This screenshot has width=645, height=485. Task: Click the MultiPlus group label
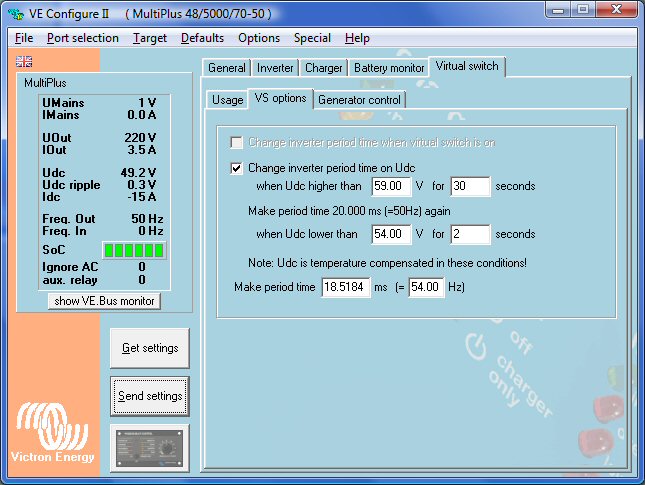(45, 83)
